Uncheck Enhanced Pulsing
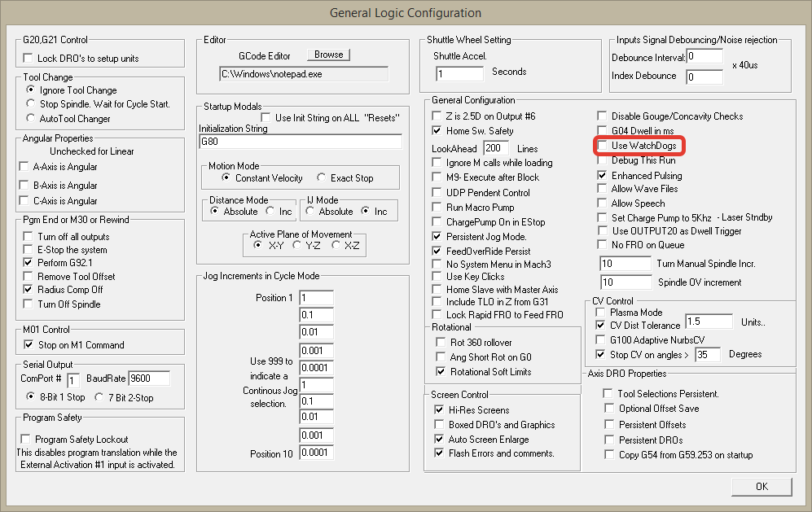 click(602, 175)
